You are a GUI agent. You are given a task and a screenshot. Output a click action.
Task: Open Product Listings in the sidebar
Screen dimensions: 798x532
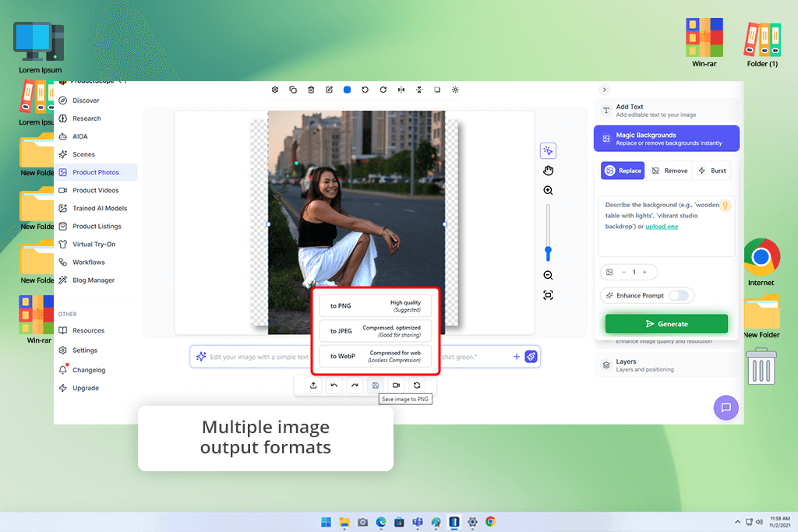coord(96,227)
